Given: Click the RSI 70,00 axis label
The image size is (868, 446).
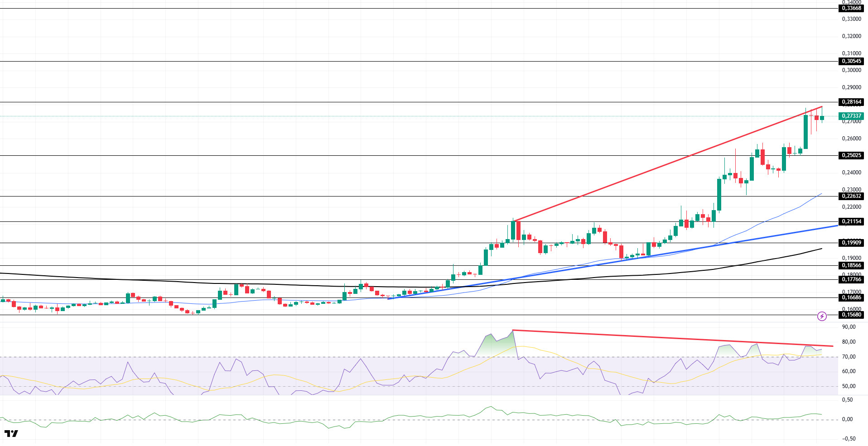Looking at the screenshot, I should 849,357.
